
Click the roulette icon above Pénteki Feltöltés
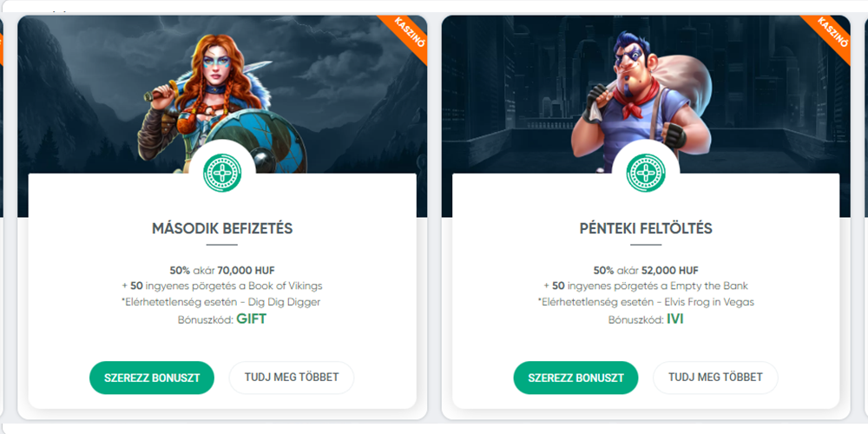click(x=646, y=172)
